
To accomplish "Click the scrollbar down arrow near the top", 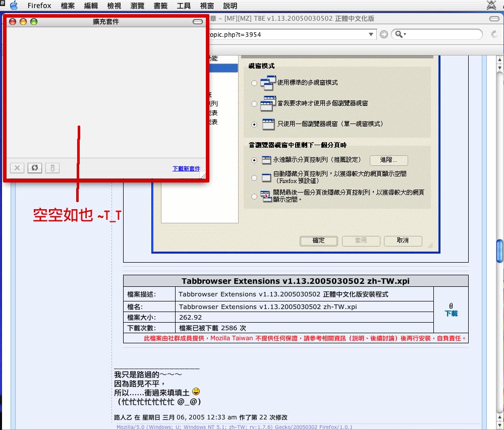I will point(499,68).
